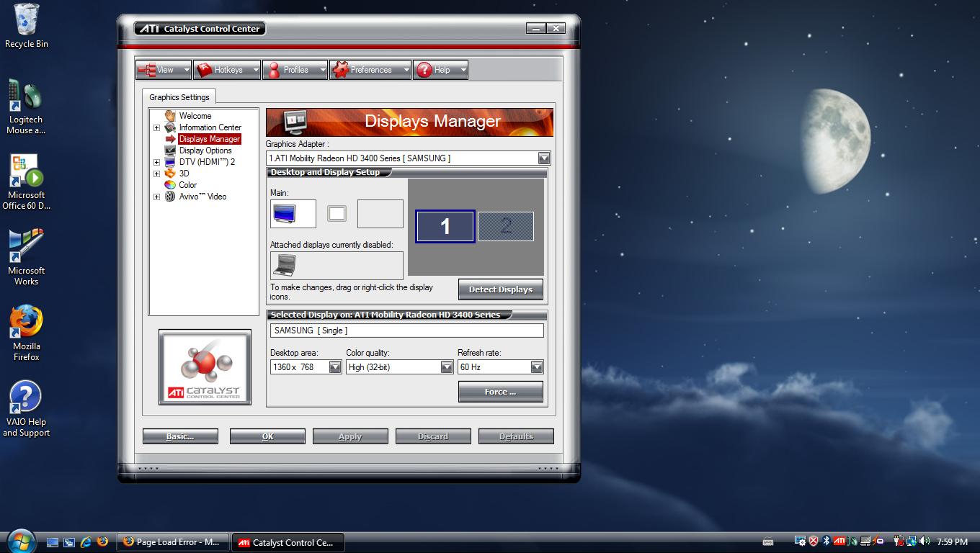Click the Force... button
The width and height of the screenshot is (980, 553).
point(501,392)
